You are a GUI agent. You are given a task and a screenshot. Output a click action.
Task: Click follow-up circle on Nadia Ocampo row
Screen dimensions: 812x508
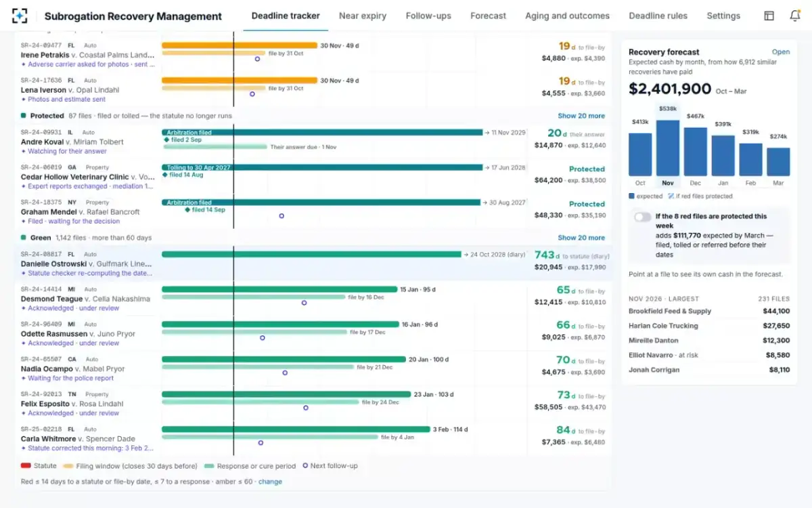pos(285,373)
